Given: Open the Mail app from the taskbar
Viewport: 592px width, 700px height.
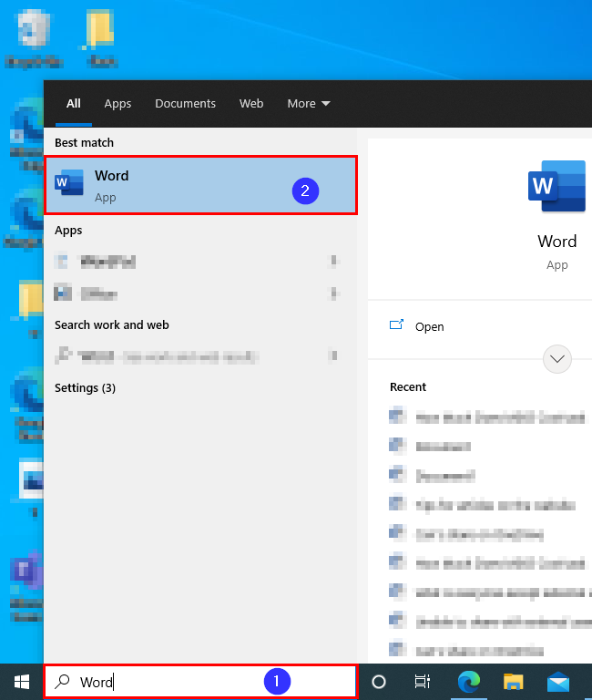Looking at the screenshot, I should point(558,682).
